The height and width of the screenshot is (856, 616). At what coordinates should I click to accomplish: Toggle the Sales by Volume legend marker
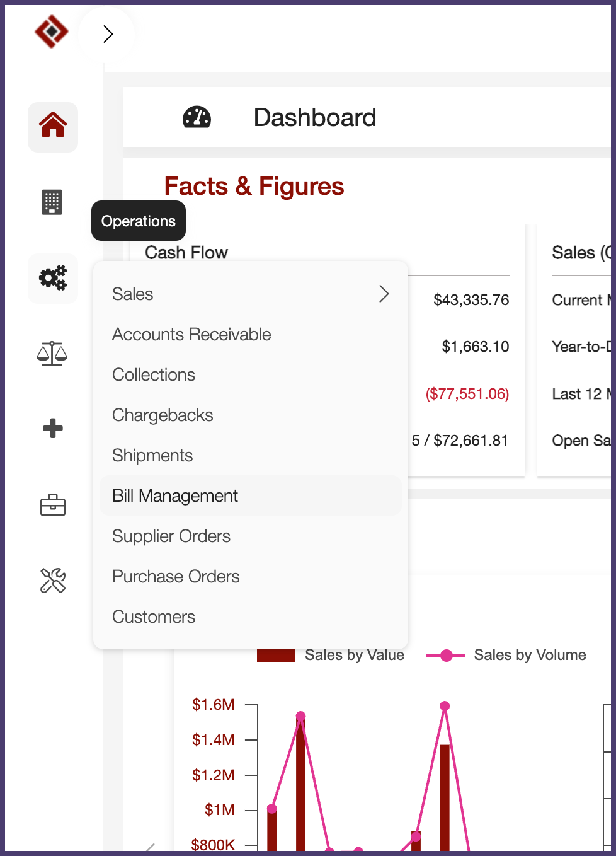coord(446,656)
